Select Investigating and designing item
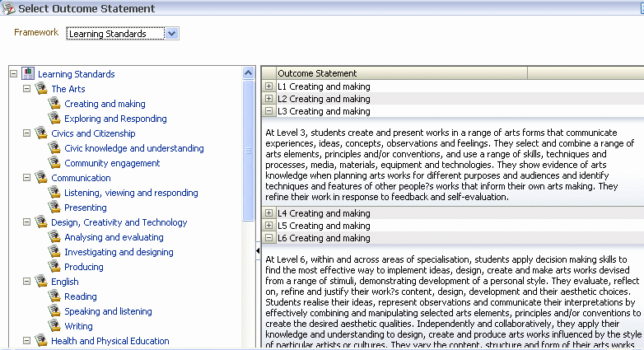The image size is (644, 350). 119,252
